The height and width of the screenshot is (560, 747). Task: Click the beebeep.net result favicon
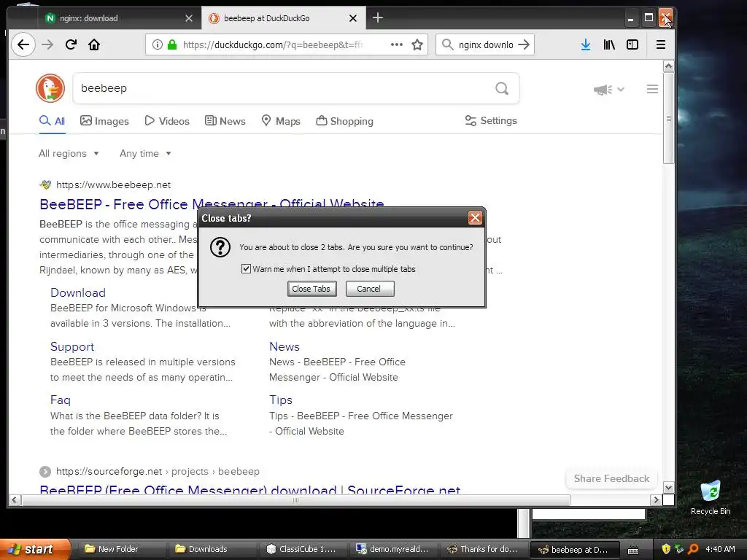point(45,184)
